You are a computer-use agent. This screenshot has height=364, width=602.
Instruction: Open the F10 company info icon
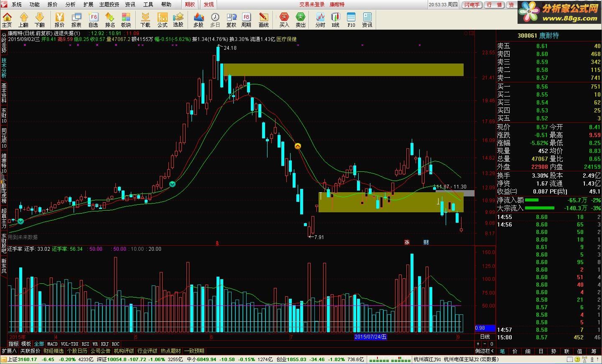(x=351, y=20)
